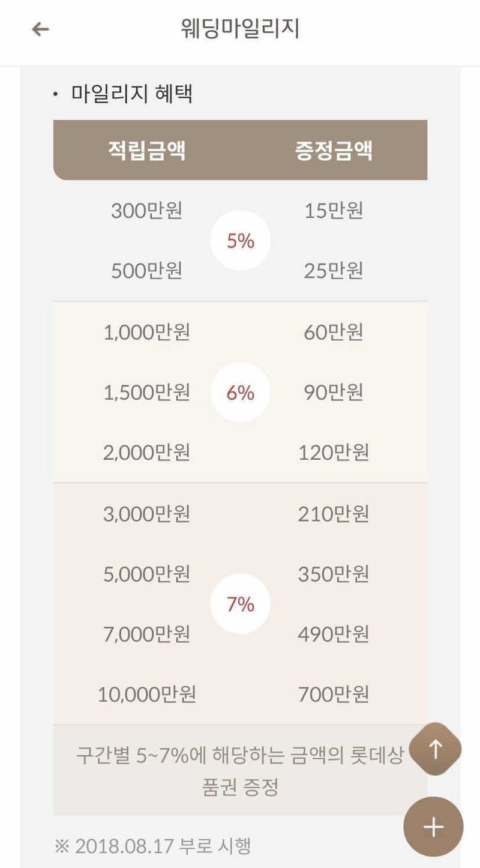Choose the 2,000만원 deposit amount
480x868 pixels.
(x=147, y=453)
